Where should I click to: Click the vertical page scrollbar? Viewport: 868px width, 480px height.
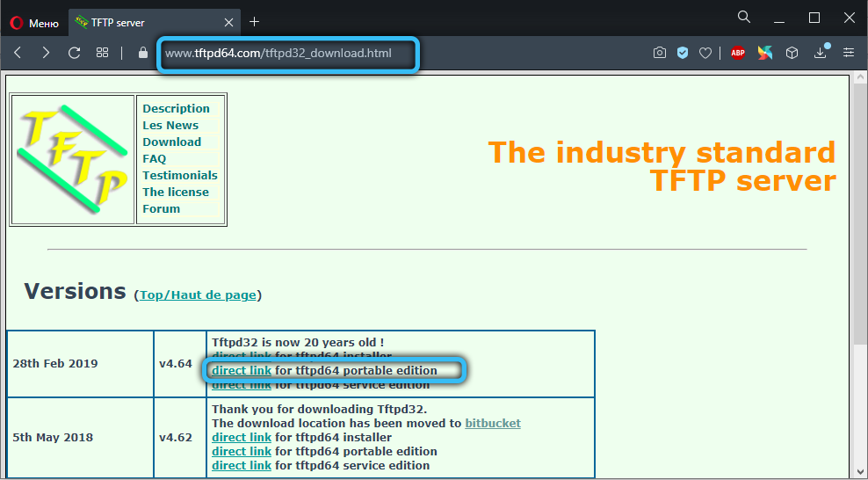(x=858, y=264)
